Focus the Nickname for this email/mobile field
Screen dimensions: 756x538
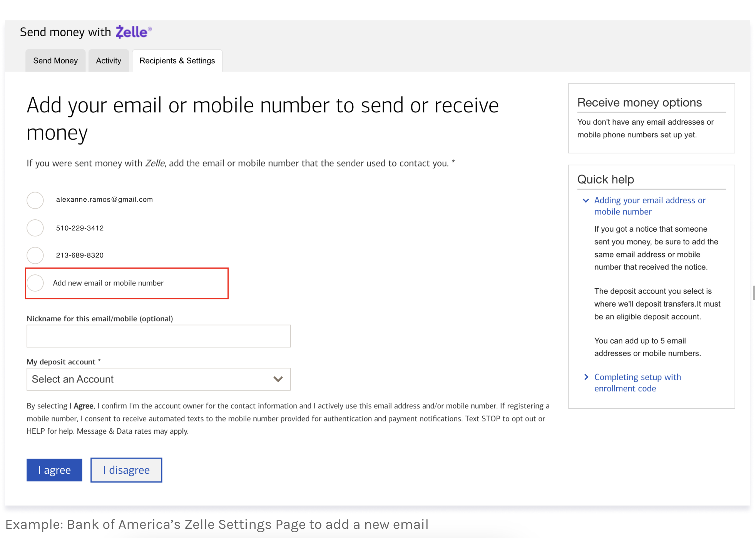159,336
